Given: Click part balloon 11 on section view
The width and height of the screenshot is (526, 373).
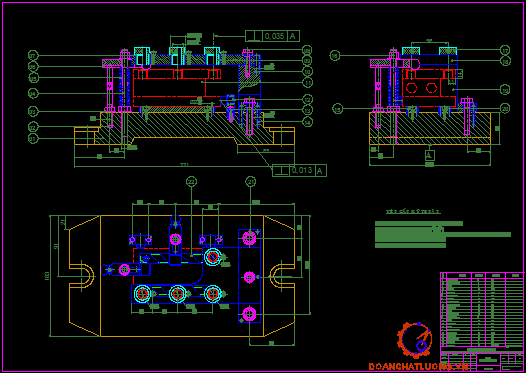Looking at the screenshot, I should click(x=307, y=82).
